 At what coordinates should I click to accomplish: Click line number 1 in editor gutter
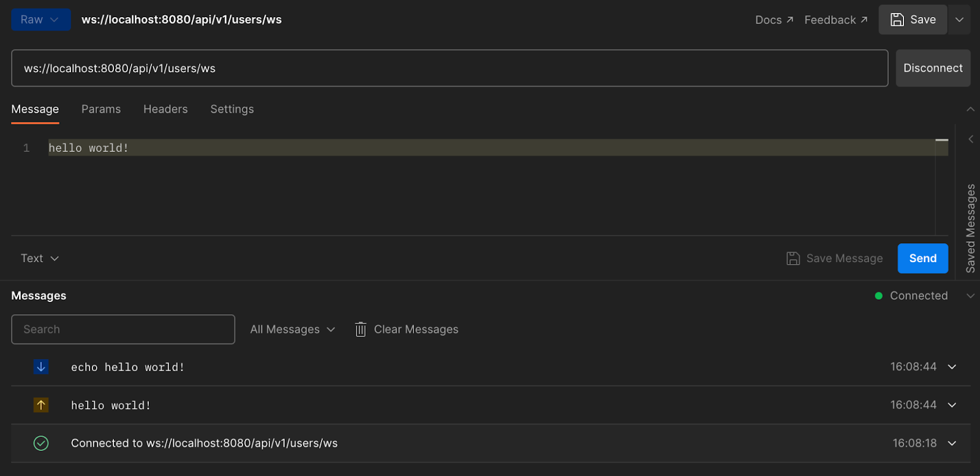click(x=26, y=148)
